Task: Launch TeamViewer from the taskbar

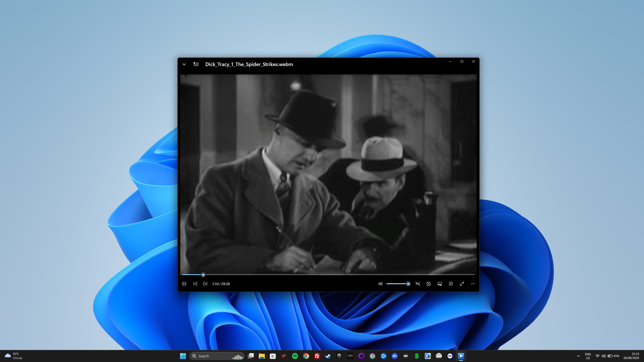Action: click(450, 356)
